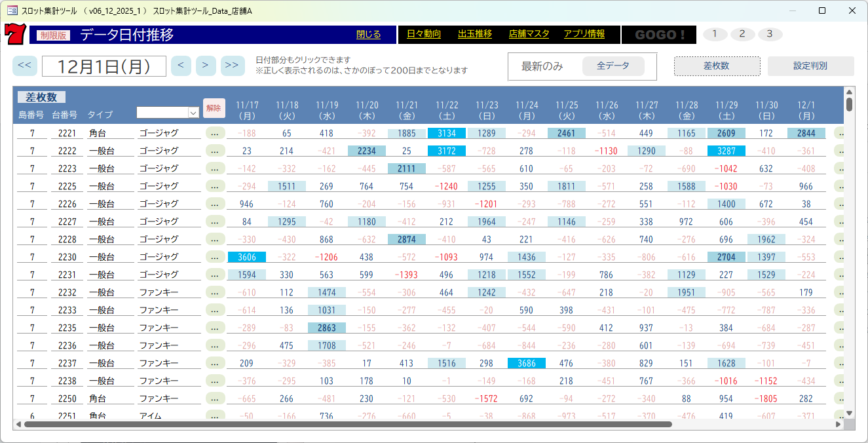Advance one day with > button
868x443 pixels.
(x=206, y=66)
